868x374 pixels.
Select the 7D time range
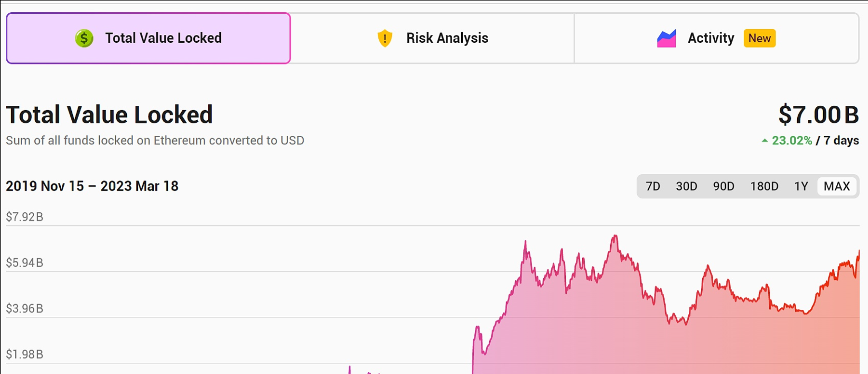pyautogui.click(x=653, y=186)
